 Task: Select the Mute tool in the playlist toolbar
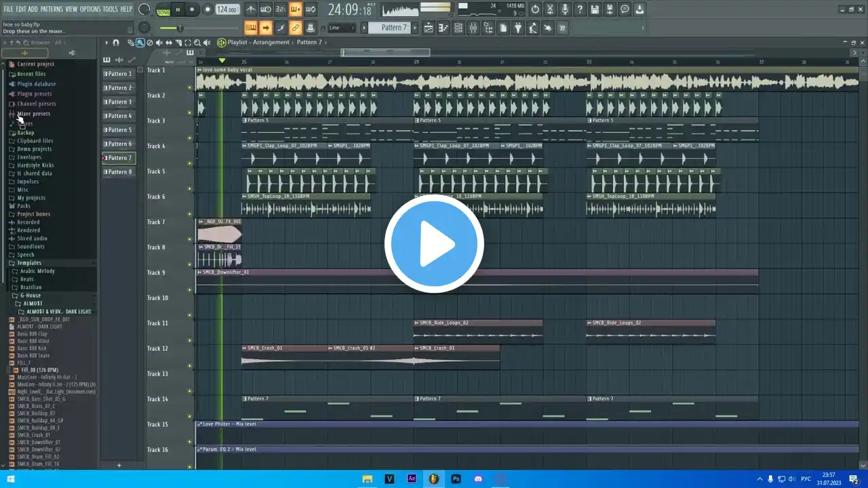(x=159, y=43)
